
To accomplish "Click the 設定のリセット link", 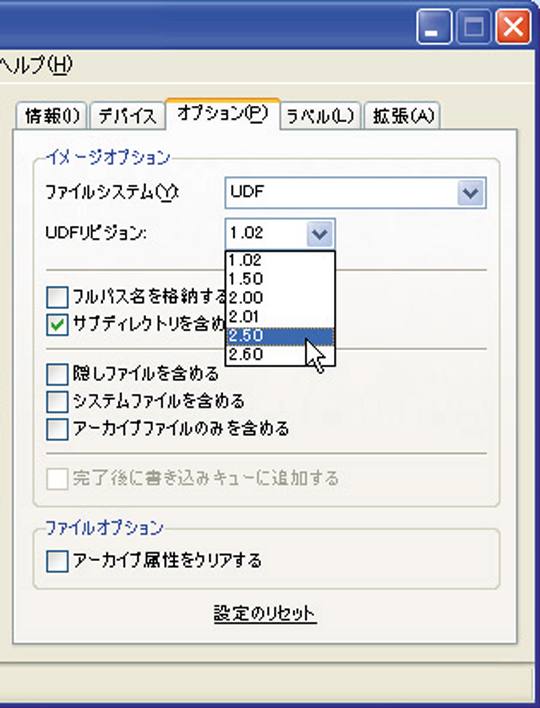I will [x=265, y=614].
